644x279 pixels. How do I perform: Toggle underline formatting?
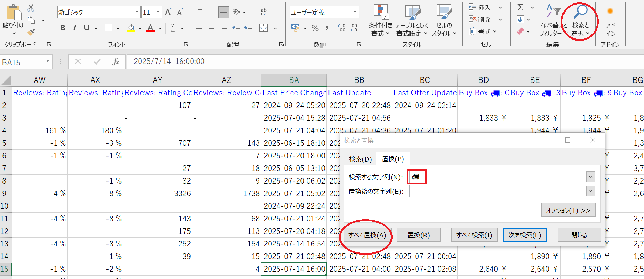pyautogui.click(x=86, y=28)
